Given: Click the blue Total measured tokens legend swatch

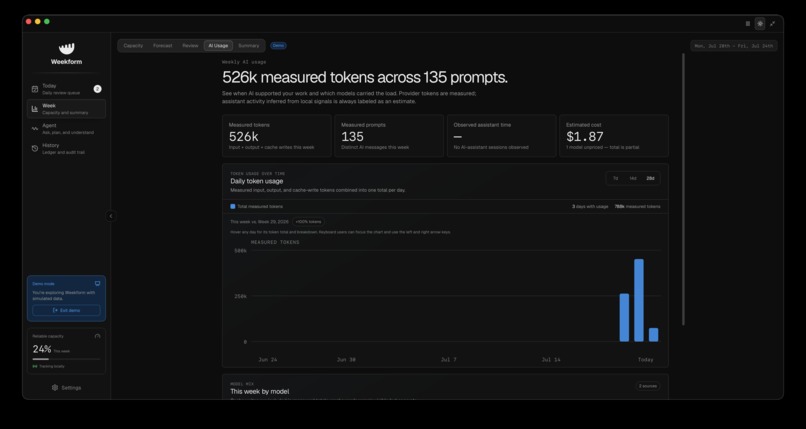Looking at the screenshot, I should pos(233,207).
